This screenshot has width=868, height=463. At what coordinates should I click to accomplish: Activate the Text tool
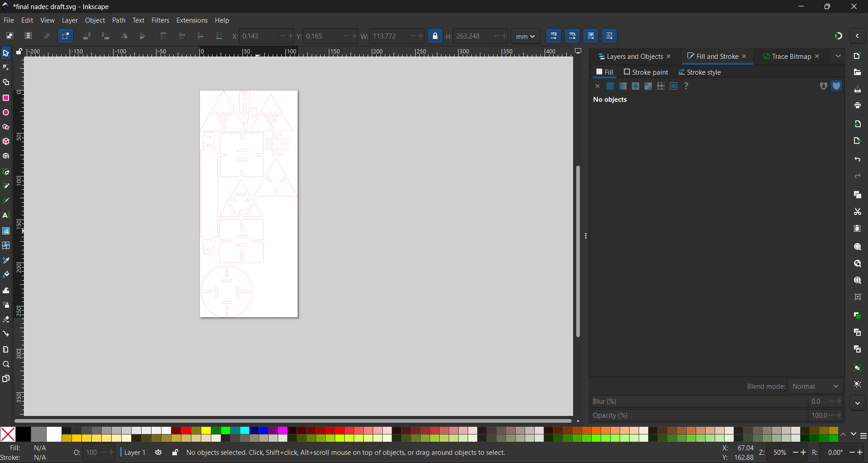(x=6, y=216)
